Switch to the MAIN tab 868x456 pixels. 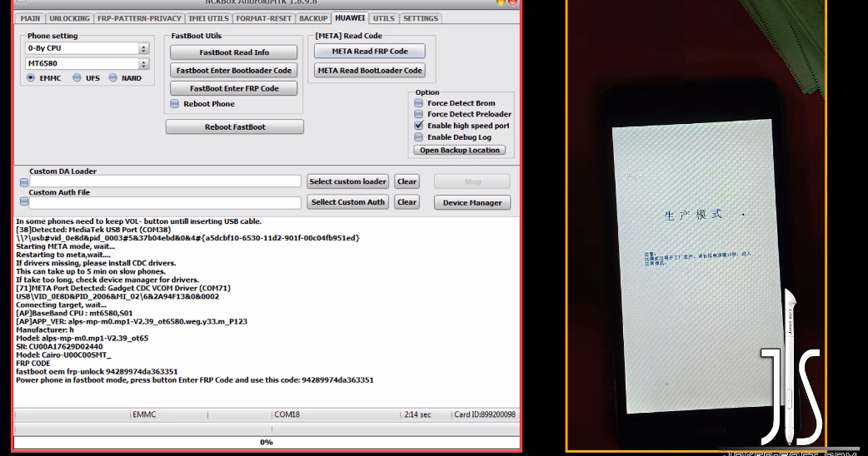click(31, 18)
